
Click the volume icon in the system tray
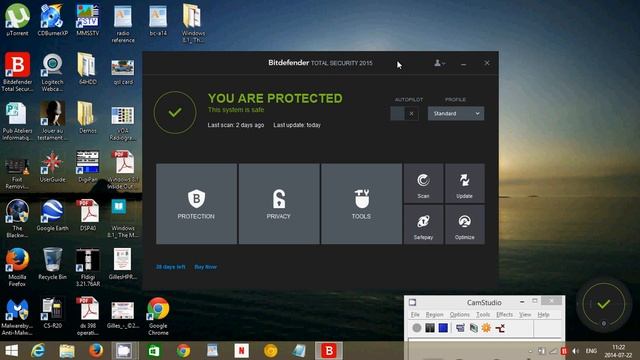(x=576, y=351)
